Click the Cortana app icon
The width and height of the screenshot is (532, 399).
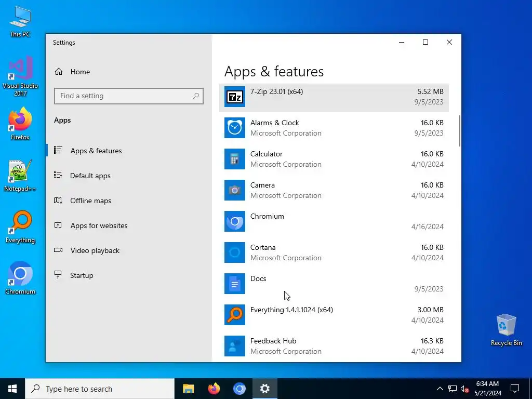point(234,253)
